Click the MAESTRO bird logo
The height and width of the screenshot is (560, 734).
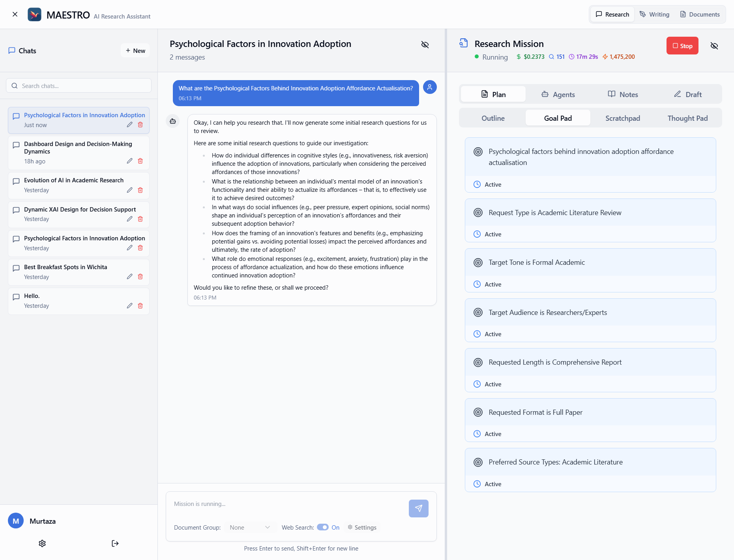pos(35,15)
